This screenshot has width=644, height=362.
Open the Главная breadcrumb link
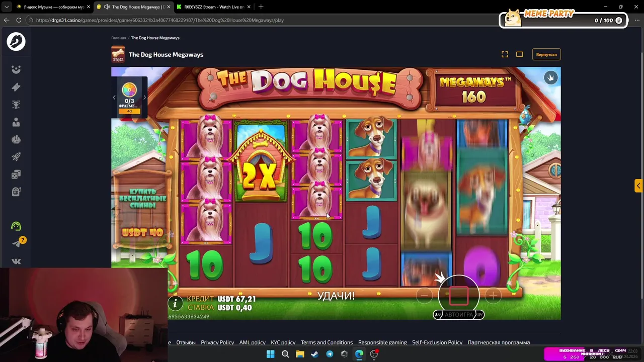[119, 38]
